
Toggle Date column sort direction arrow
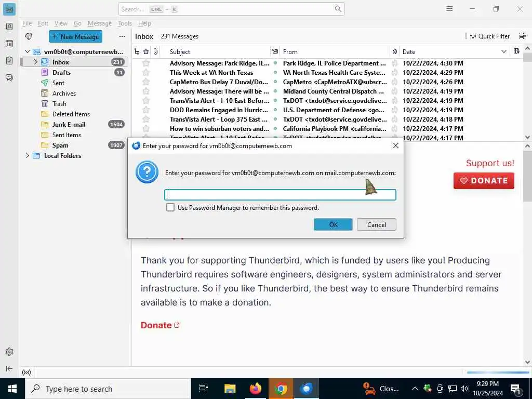pyautogui.click(x=503, y=51)
